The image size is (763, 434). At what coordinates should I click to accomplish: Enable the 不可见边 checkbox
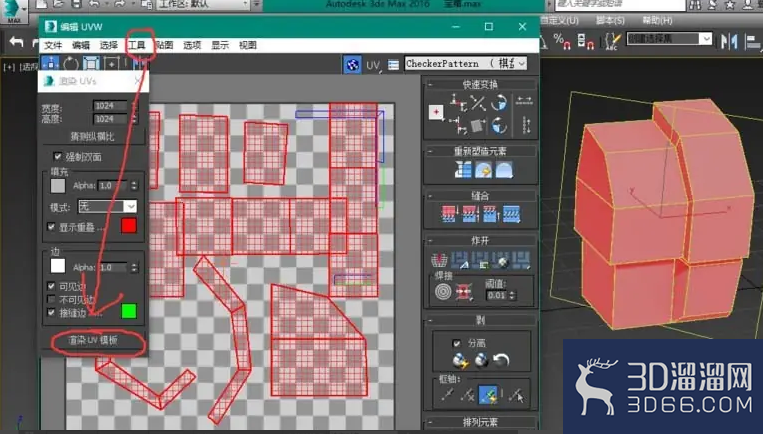pos(51,299)
